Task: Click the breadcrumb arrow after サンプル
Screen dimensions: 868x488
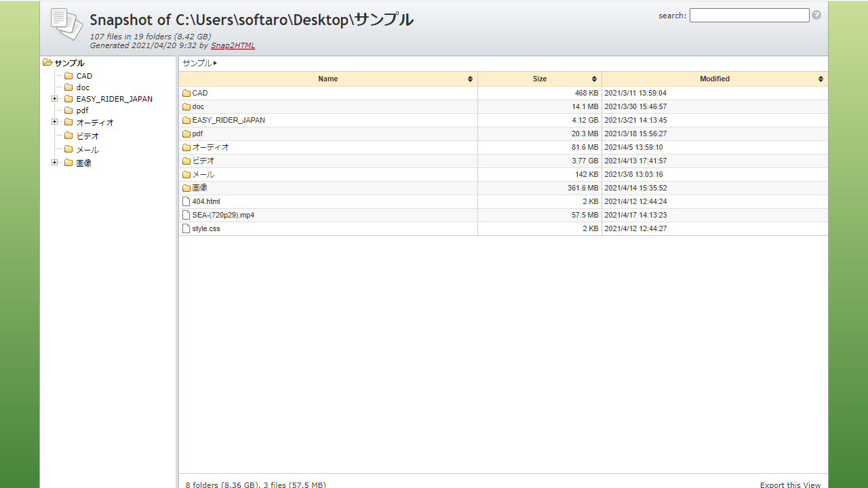Action: click(215, 63)
